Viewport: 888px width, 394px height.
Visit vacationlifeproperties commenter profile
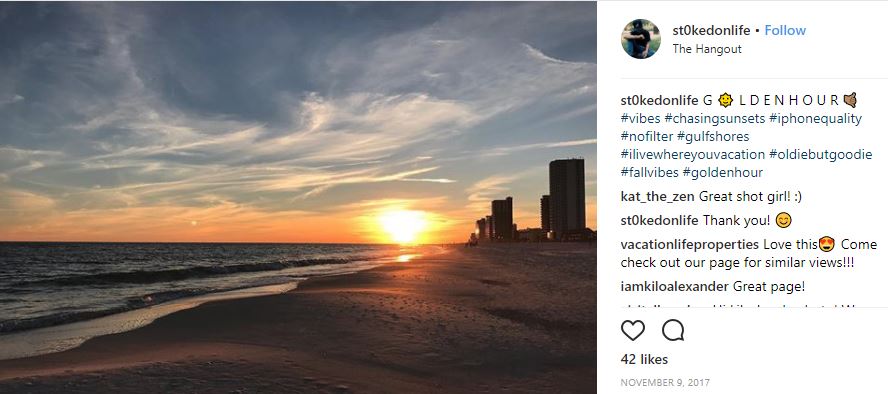(x=689, y=245)
